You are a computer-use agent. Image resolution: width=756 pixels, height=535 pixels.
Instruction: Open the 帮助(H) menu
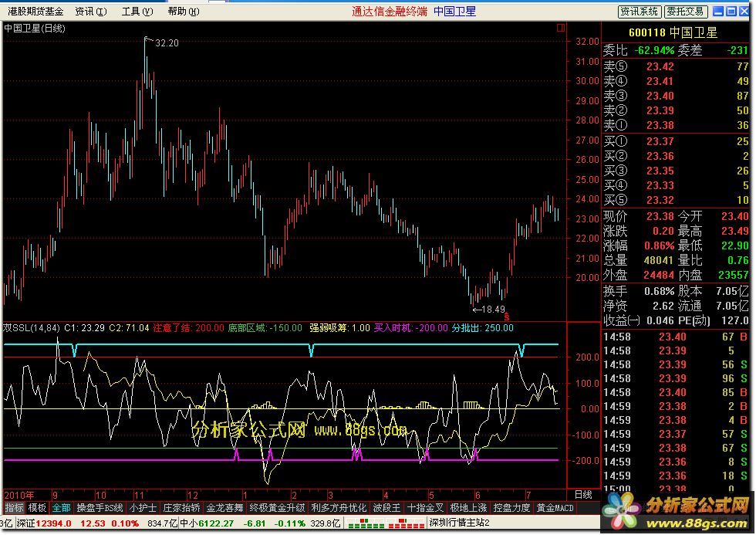pyautogui.click(x=184, y=11)
